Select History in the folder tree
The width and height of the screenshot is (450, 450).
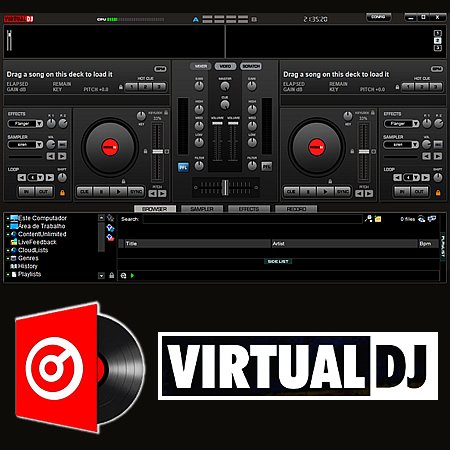point(27,266)
